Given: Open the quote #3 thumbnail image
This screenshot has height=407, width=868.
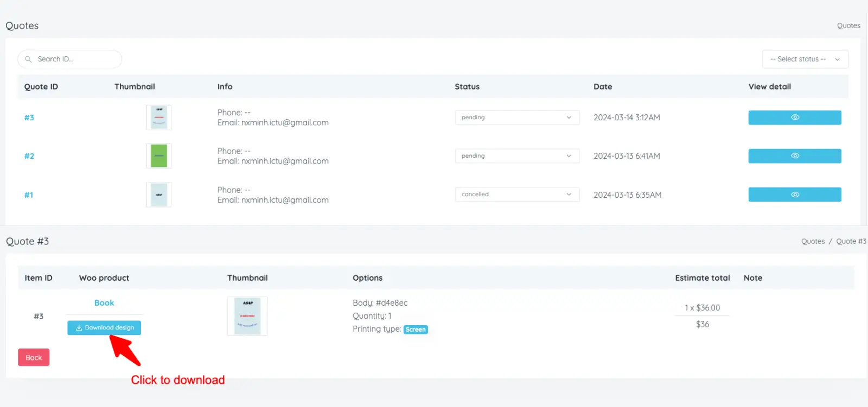Looking at the screenshot, I should 159,118.
